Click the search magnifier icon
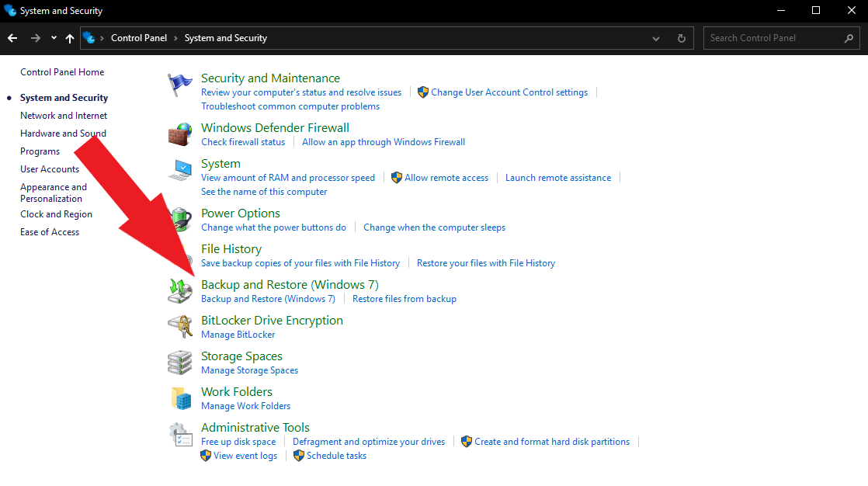 pos(849,38)
